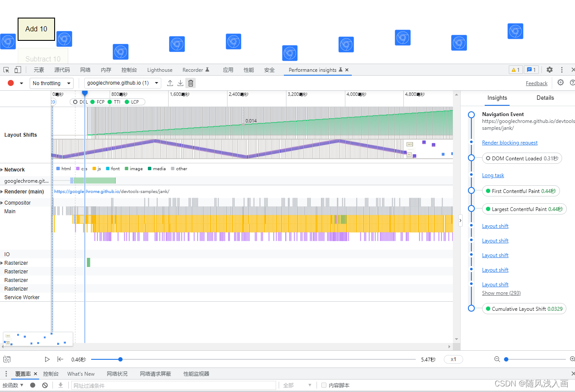Click the blue playhead marker on the ruler
575x392 pixels.
pyautogui.click(x=85, y=93)
